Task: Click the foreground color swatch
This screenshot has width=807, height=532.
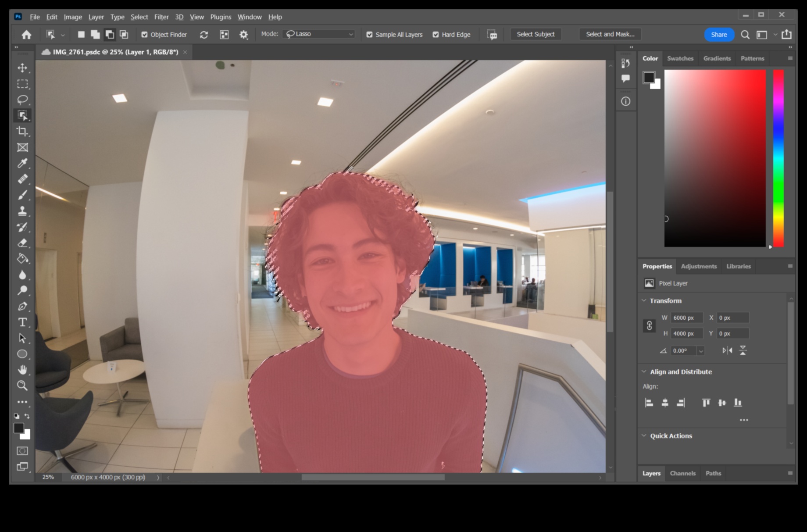Action: [20, 429]
